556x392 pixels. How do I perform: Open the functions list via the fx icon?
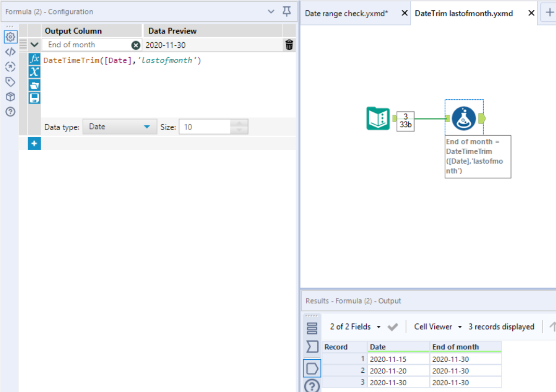pos(34,59)
